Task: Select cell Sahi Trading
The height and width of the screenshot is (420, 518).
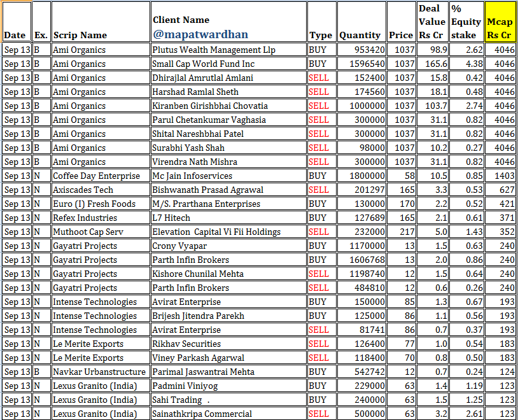Action: (x=228, y=400)
